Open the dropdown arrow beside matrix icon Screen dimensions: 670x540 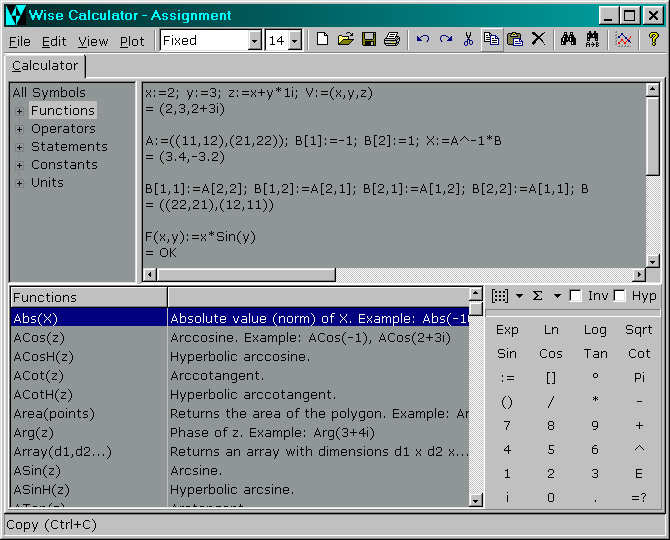[519, 296]
